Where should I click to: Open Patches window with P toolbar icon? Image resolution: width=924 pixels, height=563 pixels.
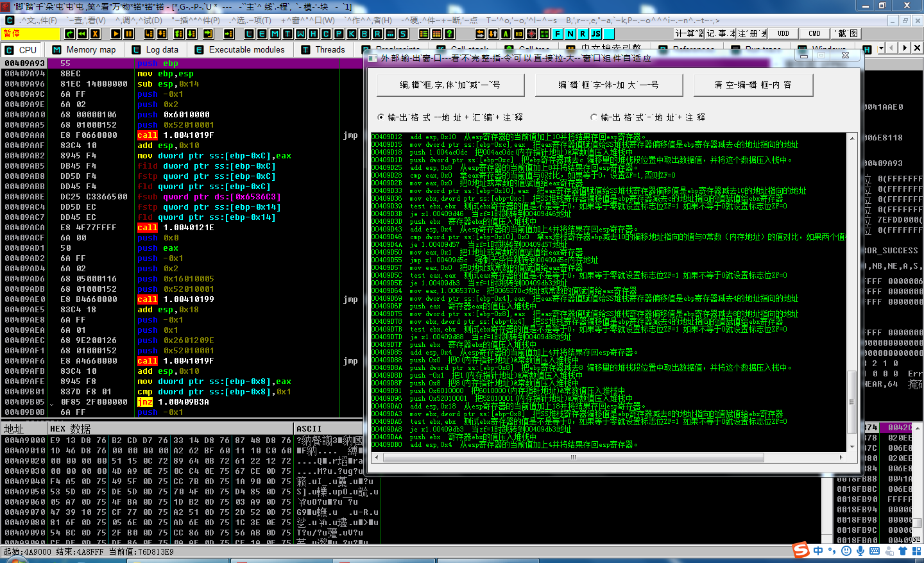[x=339, y=33]
